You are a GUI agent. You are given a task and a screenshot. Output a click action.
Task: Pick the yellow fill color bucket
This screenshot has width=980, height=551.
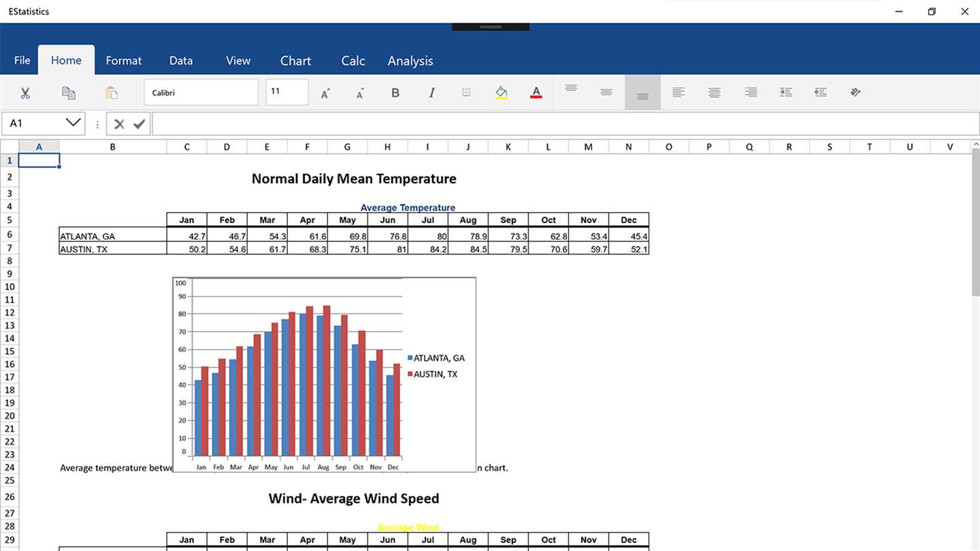coord(501,93)
